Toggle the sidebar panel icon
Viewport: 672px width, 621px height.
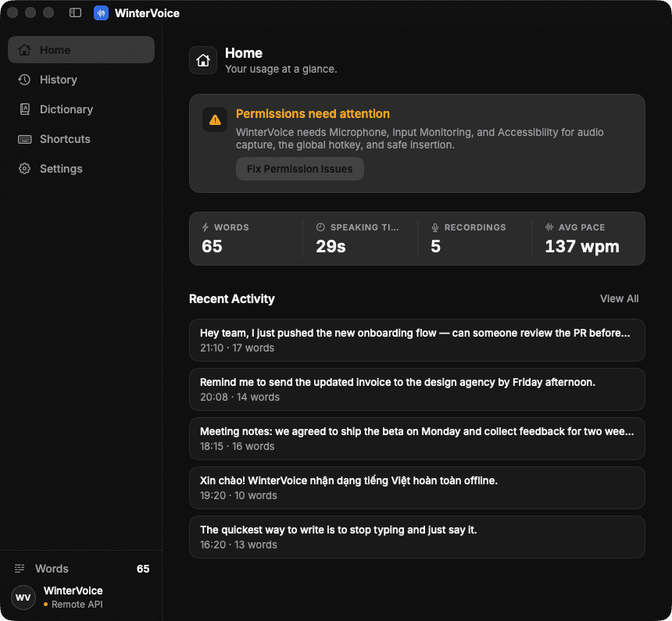click(76, 12)
